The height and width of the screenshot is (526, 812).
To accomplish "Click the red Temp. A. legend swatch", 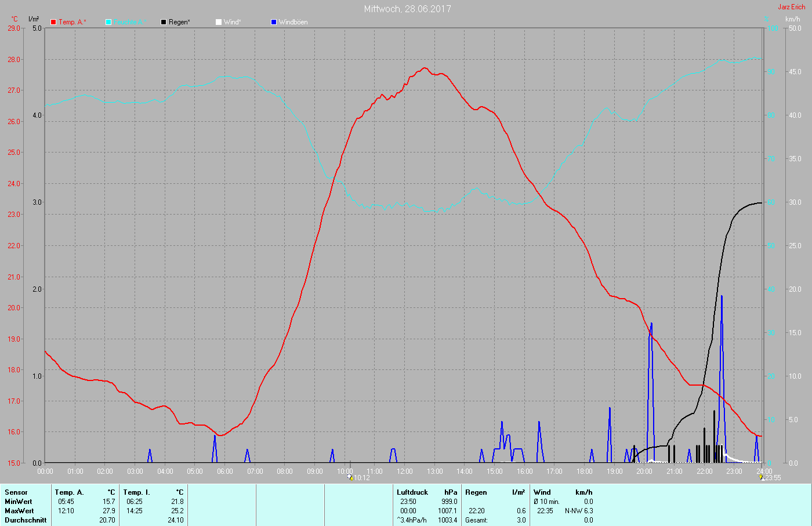I will [53, 22].
